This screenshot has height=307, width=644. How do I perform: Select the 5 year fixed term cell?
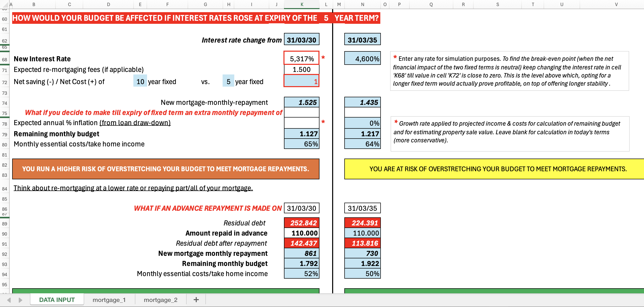pyautogui.click(x=228, y=81)
